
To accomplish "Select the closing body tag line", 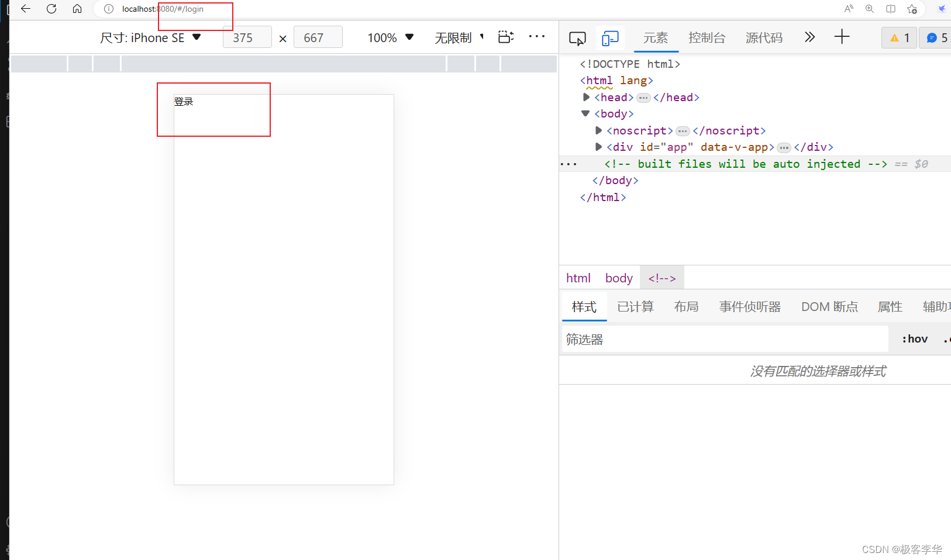I will [615, 181].
